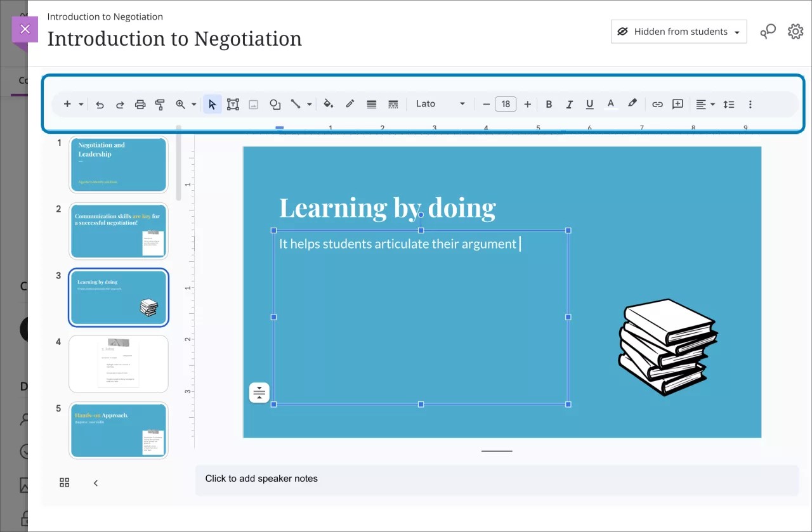Open the Hidden from students dropdown
This screenshot has width=812, height=532.
click(x=678, y=31)
